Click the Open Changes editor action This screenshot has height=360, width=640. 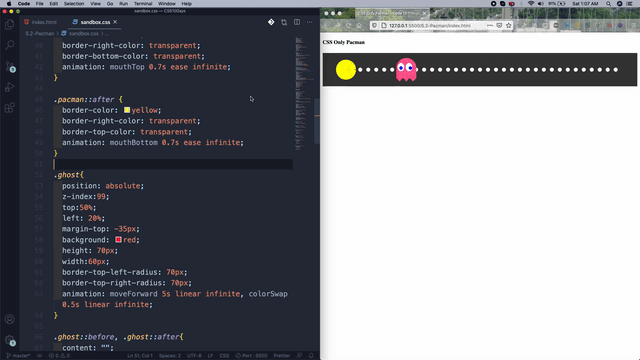click(x=284, y=22)
